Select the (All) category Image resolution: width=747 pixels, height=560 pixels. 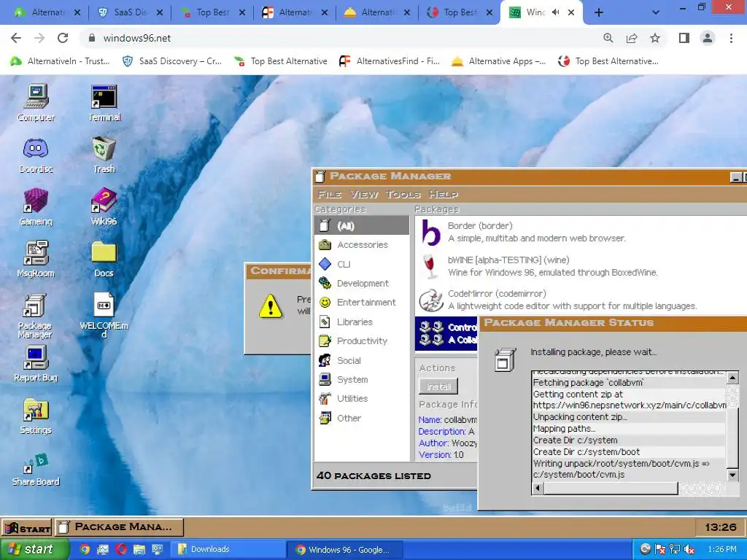pos(362,226)
